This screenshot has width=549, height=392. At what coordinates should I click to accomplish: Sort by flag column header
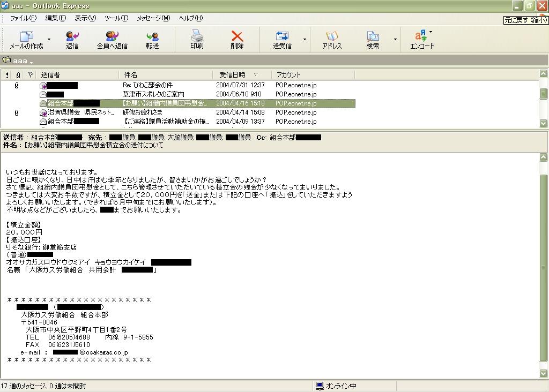tap(31, 74)
